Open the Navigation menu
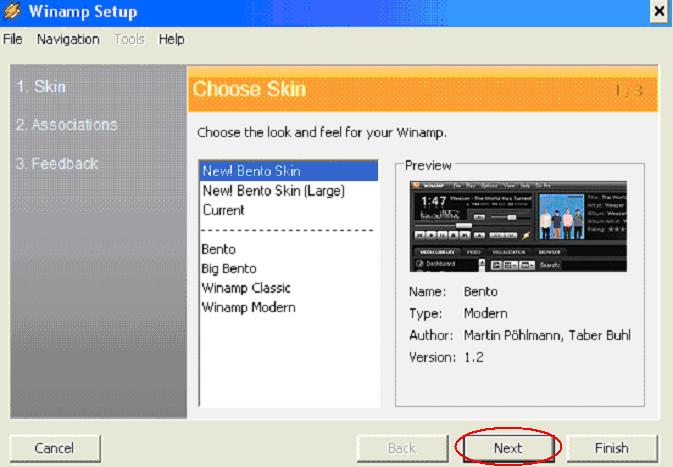The width and height of the screenshot is (673, 467). click(x=68, y=39)
